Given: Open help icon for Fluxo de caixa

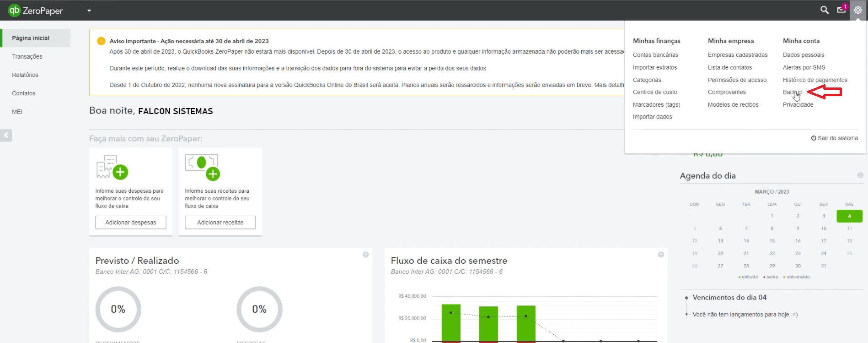Looking at the screenshot, I should pyautogui.click(x=661, y=255).
